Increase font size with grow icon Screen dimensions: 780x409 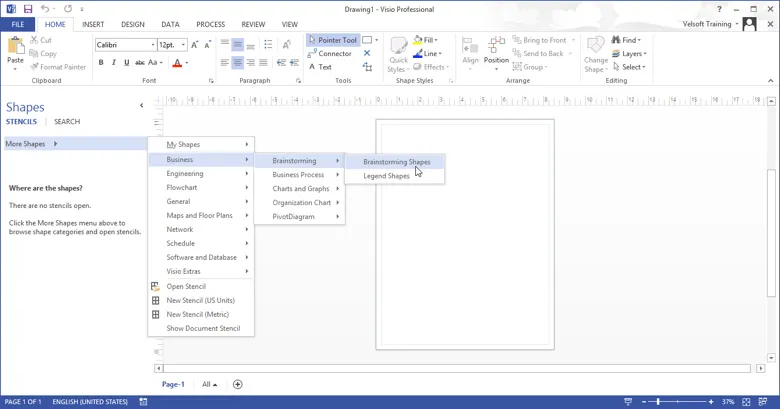click(x=195, y=45)
